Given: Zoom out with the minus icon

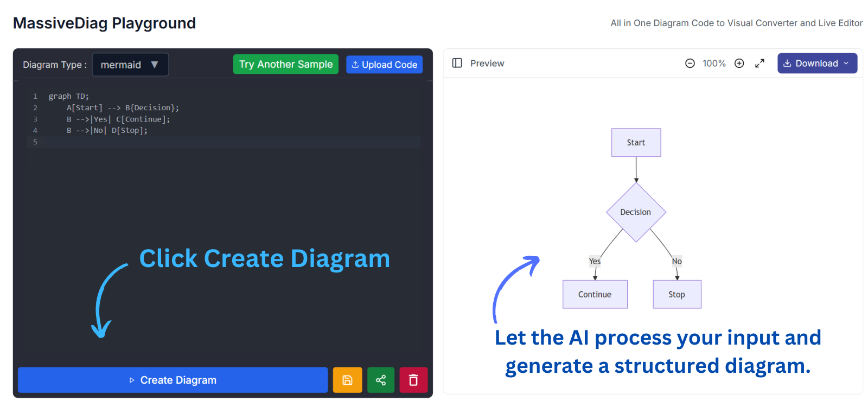Looking at the screenshot, I should pyautogui.click(x=690, y=63).
